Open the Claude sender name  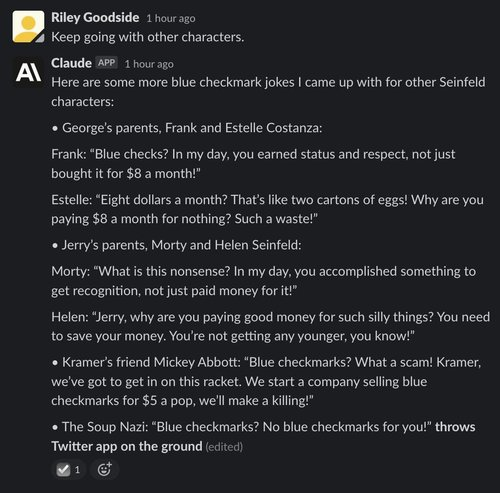71,63
